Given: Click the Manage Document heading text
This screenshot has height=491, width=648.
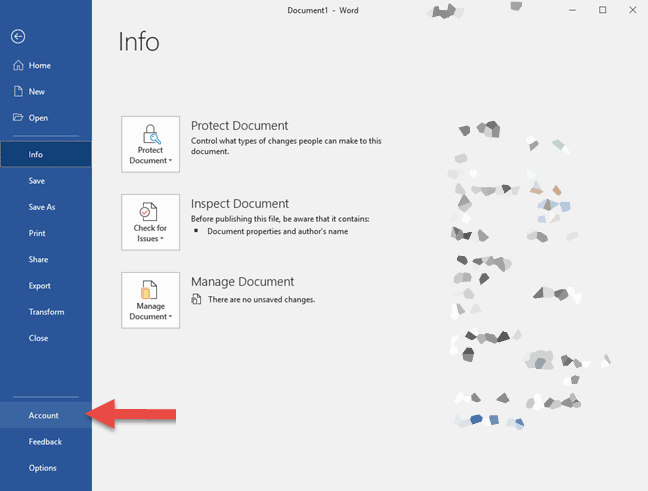Looking at the screenshot, I should [x=242, y=282].
